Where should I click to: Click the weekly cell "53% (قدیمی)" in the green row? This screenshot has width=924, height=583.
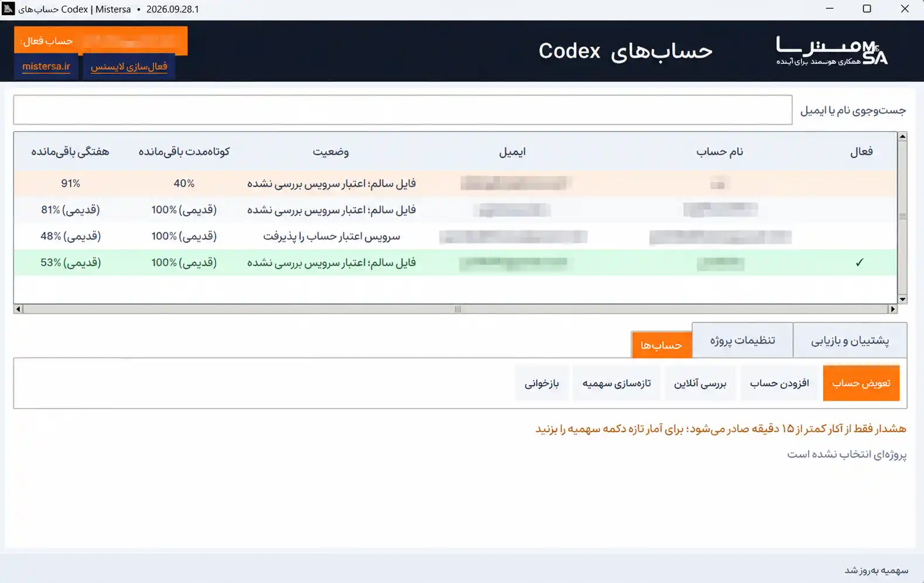coord(70,263)
